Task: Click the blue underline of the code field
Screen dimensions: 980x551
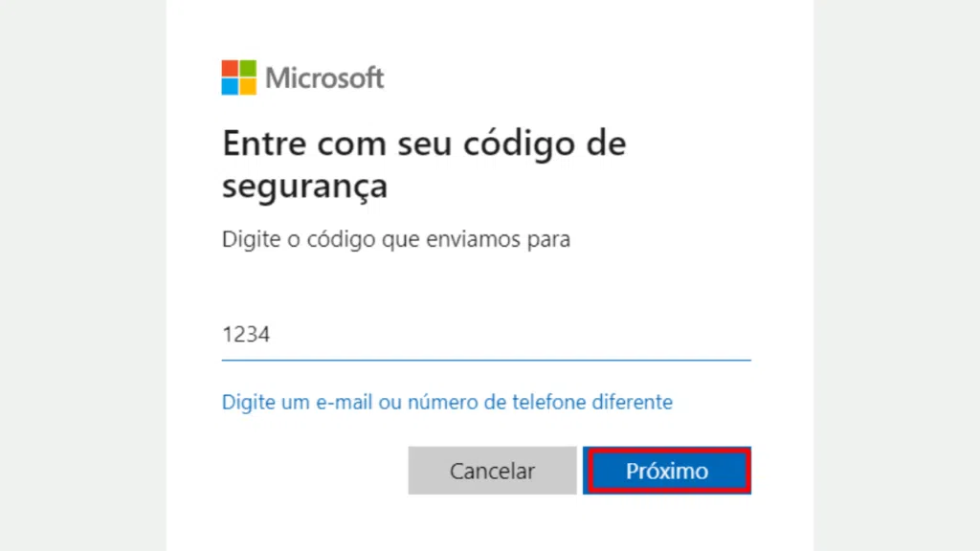Action: (x=486, y=358)
